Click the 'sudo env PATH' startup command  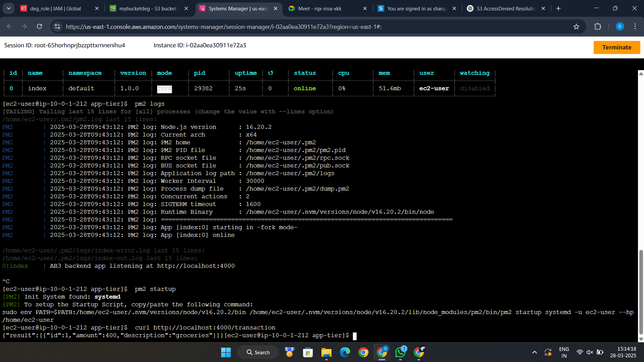point(318,316)
